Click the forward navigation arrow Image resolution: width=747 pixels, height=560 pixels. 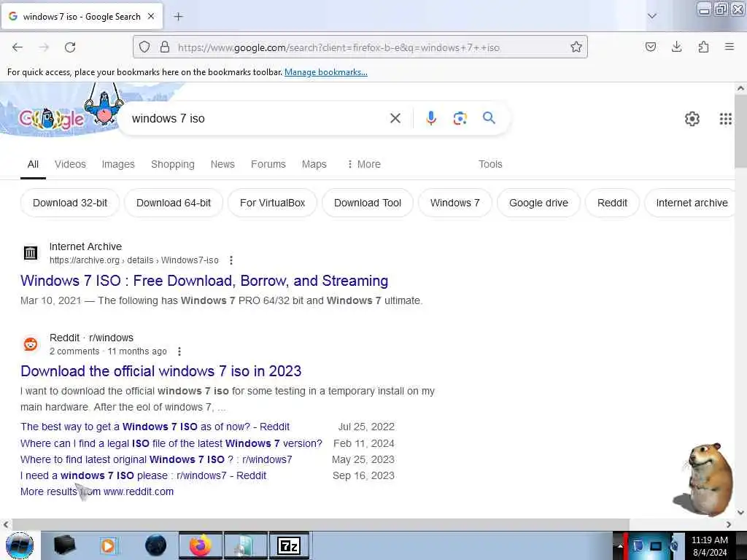[44, 47]
